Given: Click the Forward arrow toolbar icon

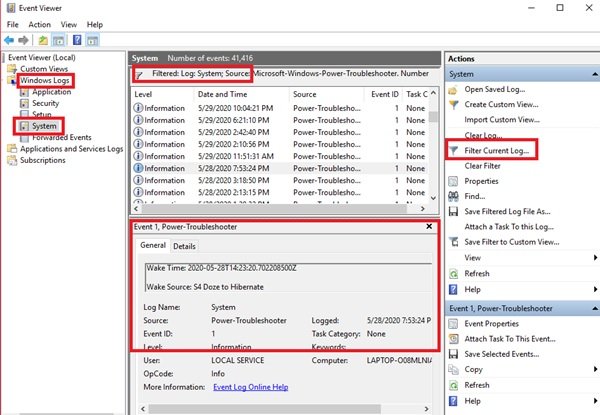Looking at the screenshot, I should 23,40.
